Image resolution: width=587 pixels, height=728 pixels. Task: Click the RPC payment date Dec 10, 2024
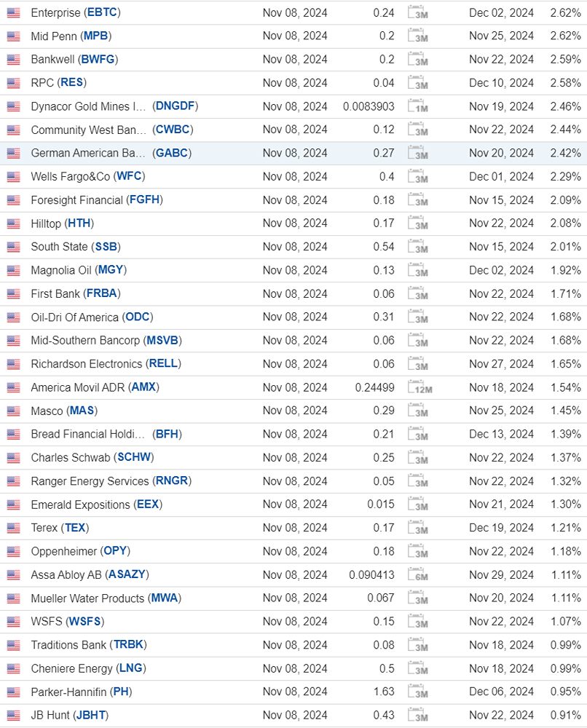[501, 83]
